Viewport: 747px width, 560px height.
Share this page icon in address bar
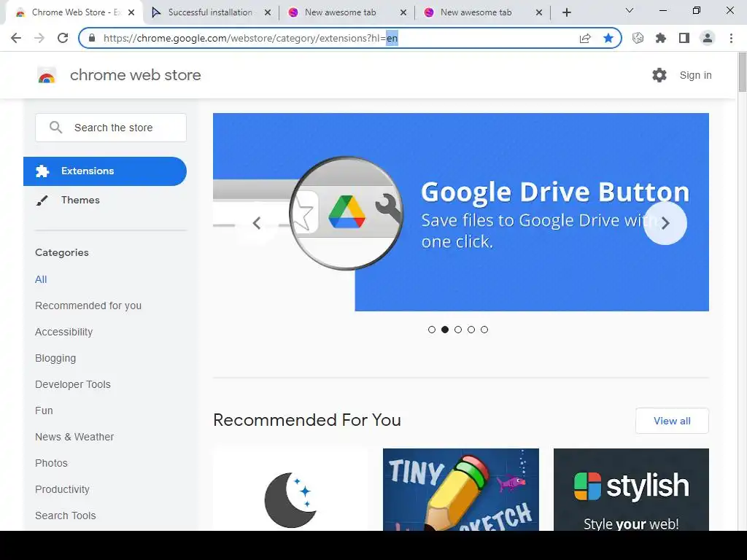point(585,38)
